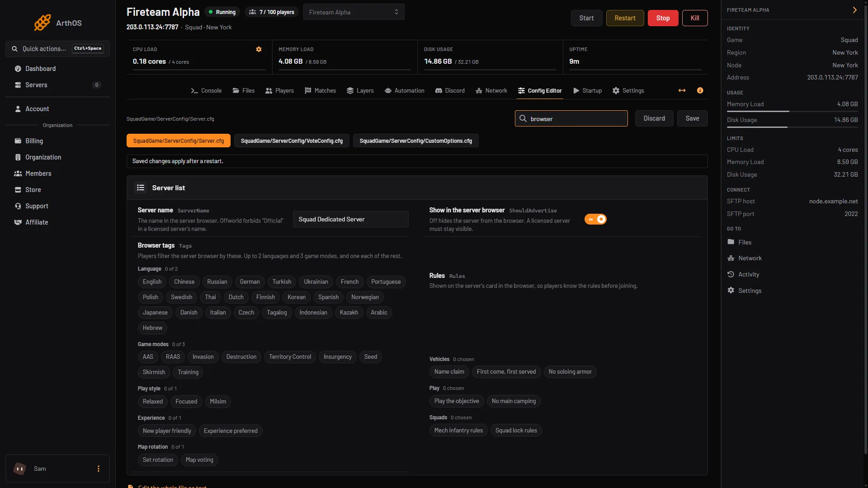Select the Milsim play style
The width and height of the screenshot is (868, 488).
[x=218, y=402]
